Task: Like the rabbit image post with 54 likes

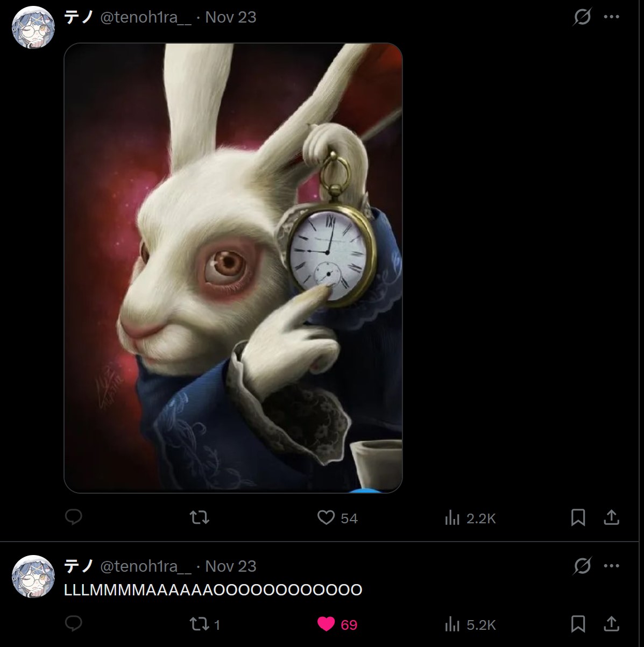Action: point(337,518)
